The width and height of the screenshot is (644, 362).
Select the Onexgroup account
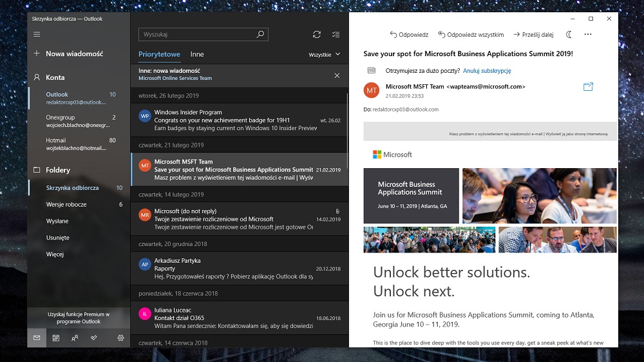[79, 121]
